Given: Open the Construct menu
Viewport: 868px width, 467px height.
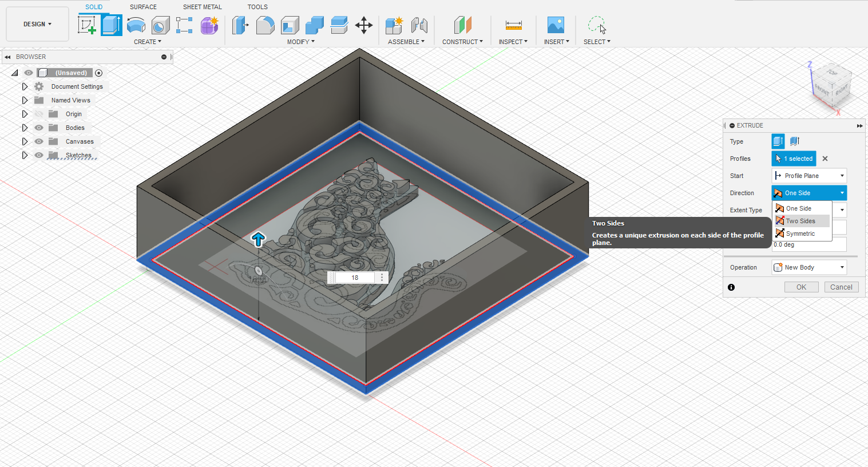Looking at the screenshot, I should (462, 42).
